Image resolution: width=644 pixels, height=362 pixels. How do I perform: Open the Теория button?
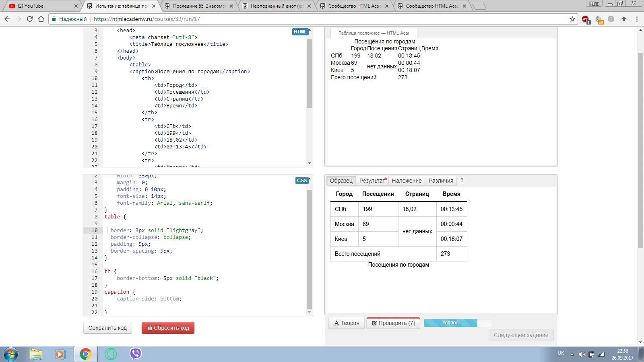point(347,323)
